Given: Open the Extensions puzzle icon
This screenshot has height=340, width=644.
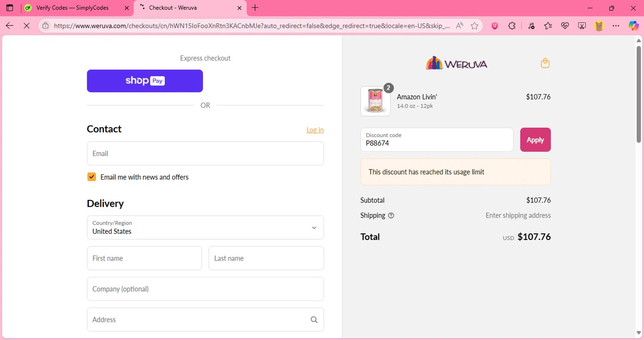Looking at the screenshot, I should click(x=512, y=26).
